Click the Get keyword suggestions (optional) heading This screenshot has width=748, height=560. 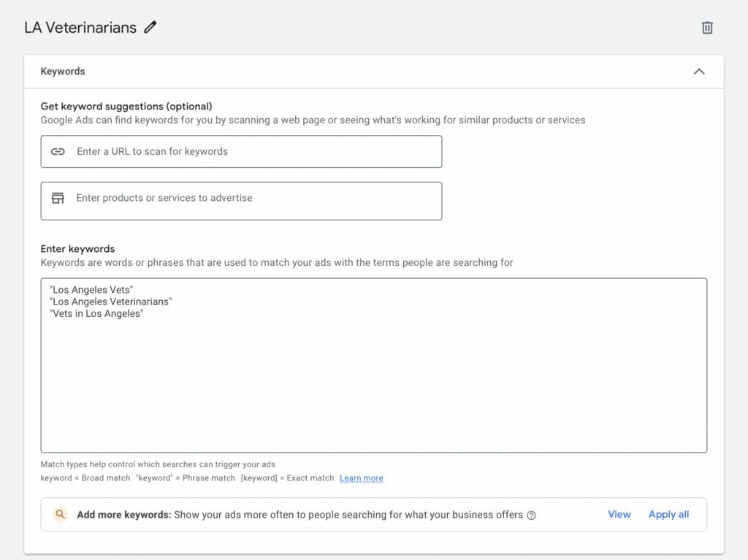(126, 106)
